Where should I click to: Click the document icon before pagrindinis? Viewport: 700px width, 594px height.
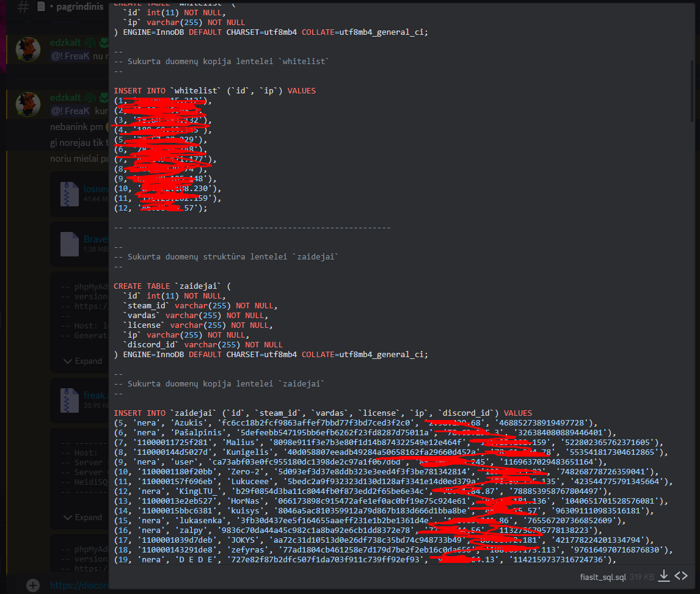(x=41, y=7)
